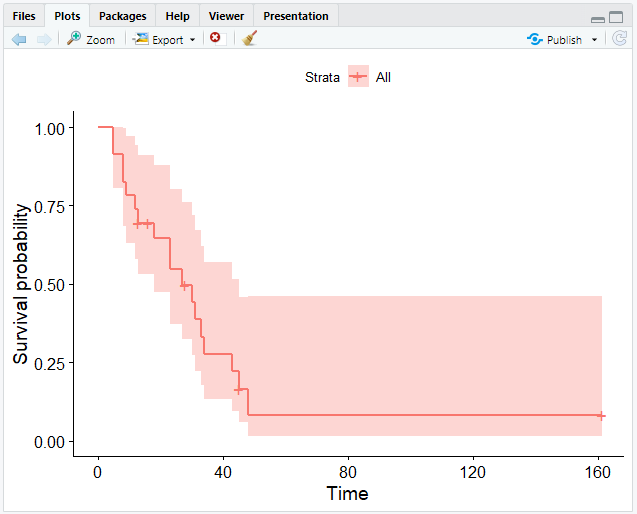Screen dimensions: 637x514
Task: Expand the Publish options arrow
Action: [594, 40]
